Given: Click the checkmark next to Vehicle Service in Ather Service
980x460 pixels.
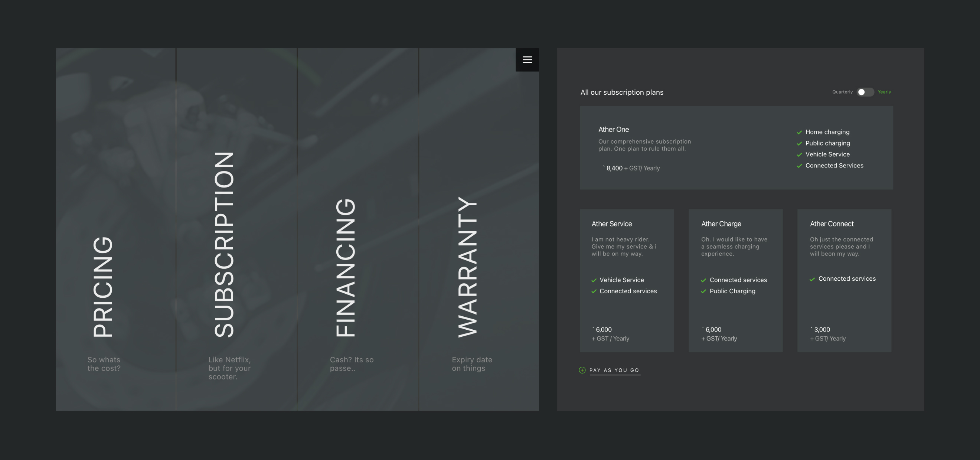Looking at the screenshot, I should point(594,280).
